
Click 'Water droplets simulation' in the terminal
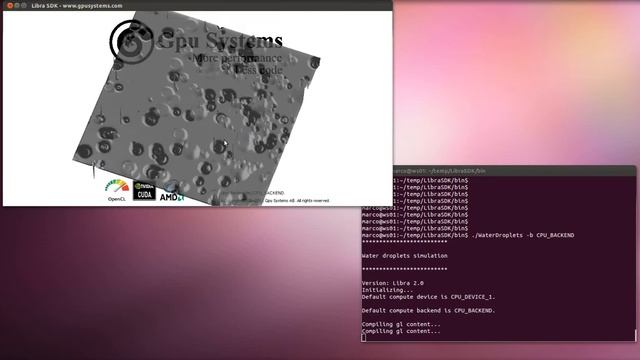point(404,256)
